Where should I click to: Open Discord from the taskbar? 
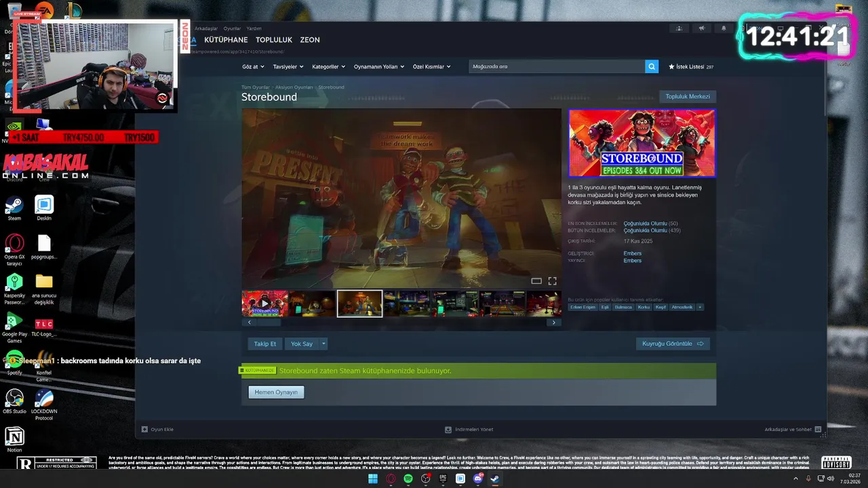[477, 479]
